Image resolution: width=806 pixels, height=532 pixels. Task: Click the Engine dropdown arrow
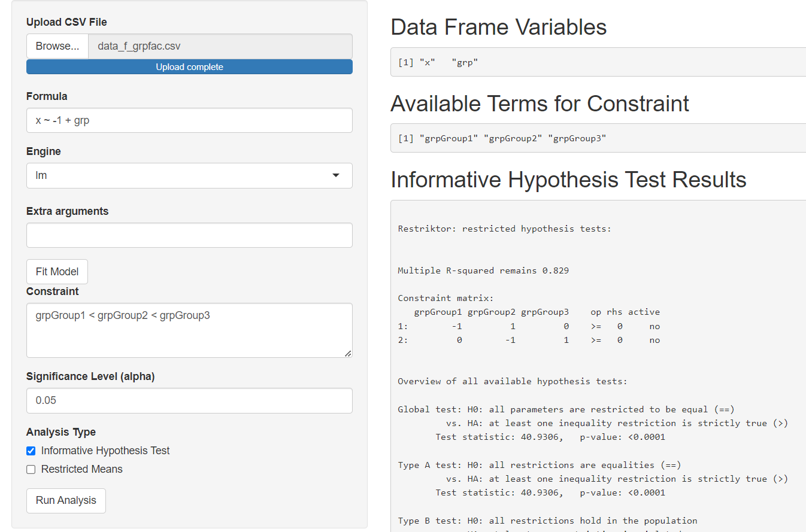click(x=336, y=175)
